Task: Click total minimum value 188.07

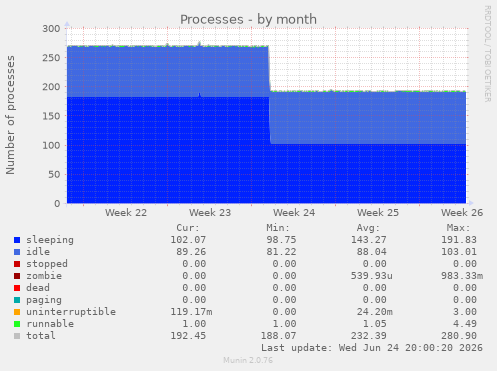Action: [x=278, y=336]
